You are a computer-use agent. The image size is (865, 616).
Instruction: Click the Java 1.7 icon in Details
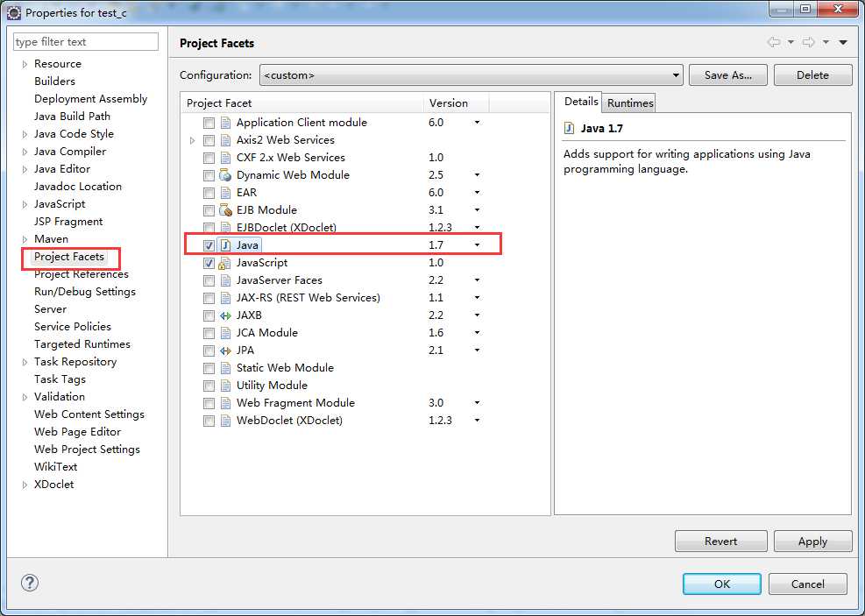(x=570, y=129)
